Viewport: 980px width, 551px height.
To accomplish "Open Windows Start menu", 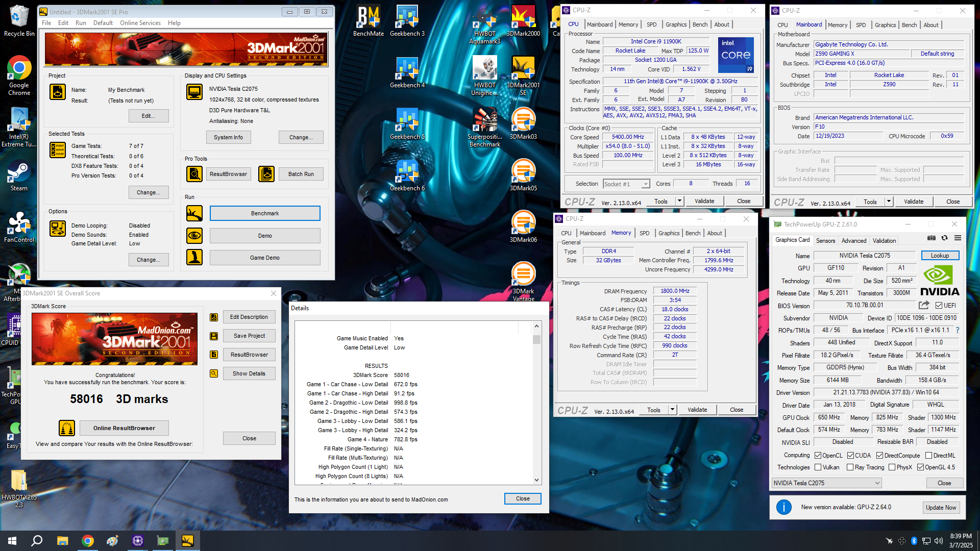I will pos(12,541).
